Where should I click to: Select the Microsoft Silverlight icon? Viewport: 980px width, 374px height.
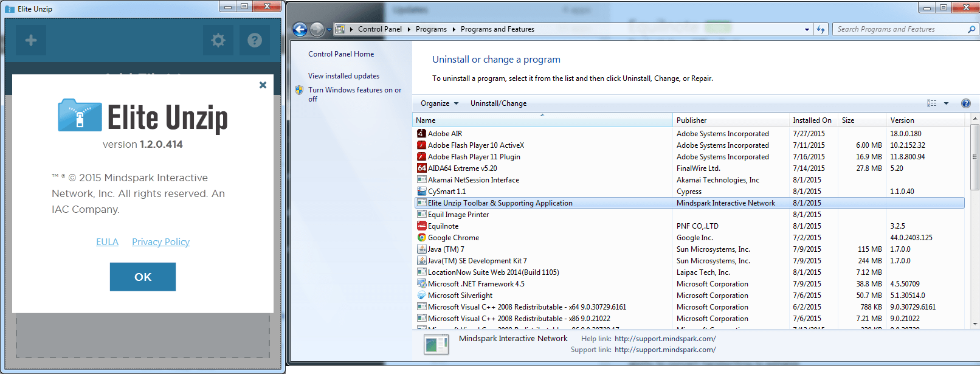tap(421, 295)
